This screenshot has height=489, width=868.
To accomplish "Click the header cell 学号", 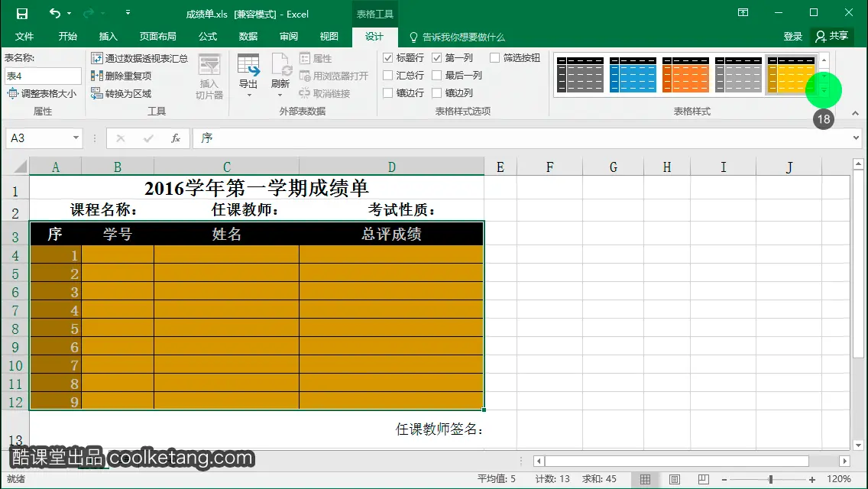I will [x=118, y=234].
